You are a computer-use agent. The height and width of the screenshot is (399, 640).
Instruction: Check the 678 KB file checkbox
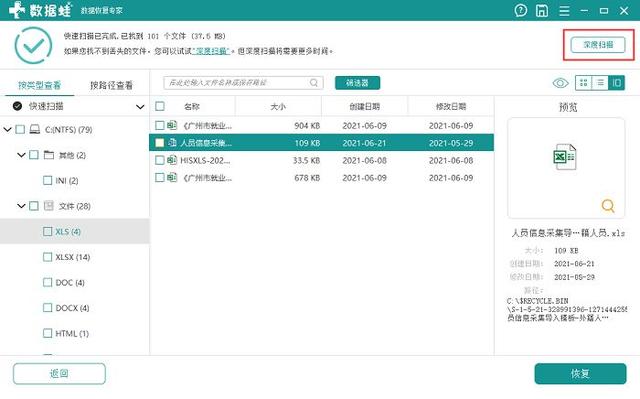click(x=160, y=177)
